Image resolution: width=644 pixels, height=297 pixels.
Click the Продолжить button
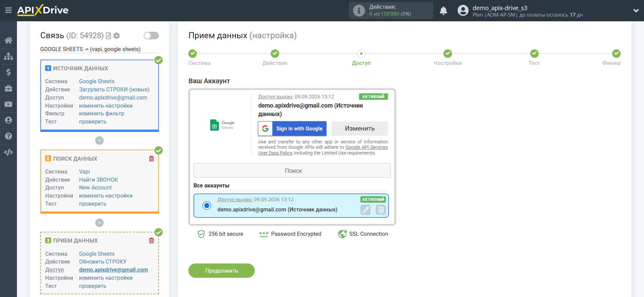[x=222, y=271]
